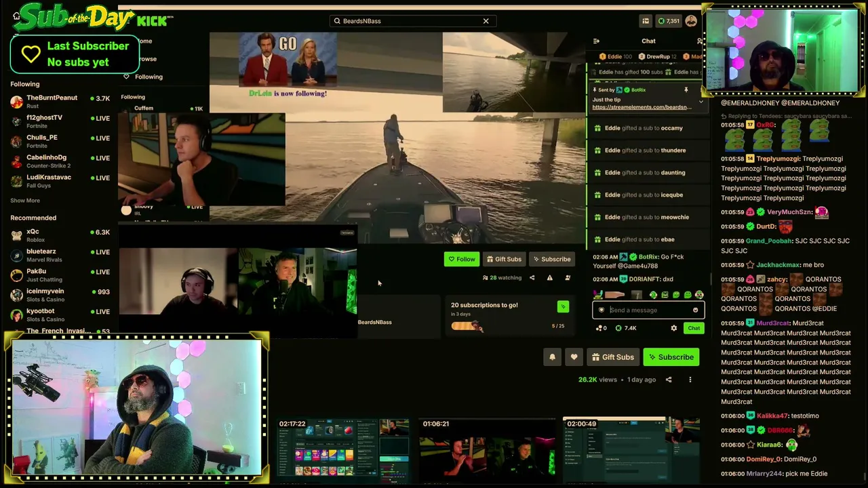Click the last emote in quick emote row
Viewport: 868px width, 488px height.
pyautogui.click(x=699, y=295)
